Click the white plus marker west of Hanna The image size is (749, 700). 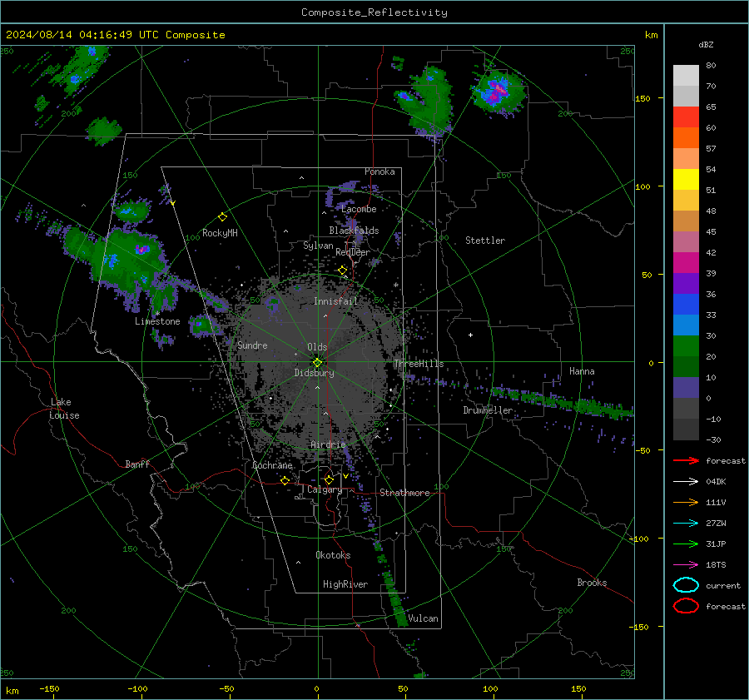(x=470, y=335)
